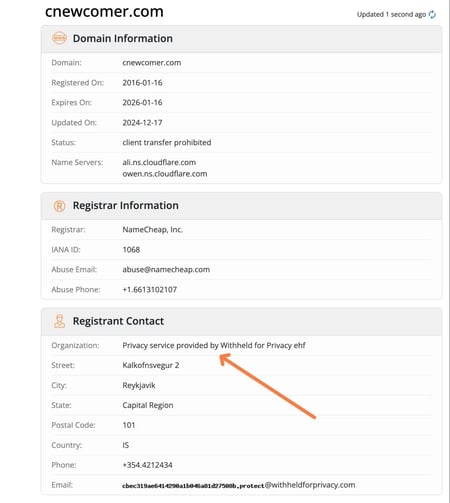Click the 'Postal Code:' label
This screenshot has width=450, height=503.
coord(73,425)
